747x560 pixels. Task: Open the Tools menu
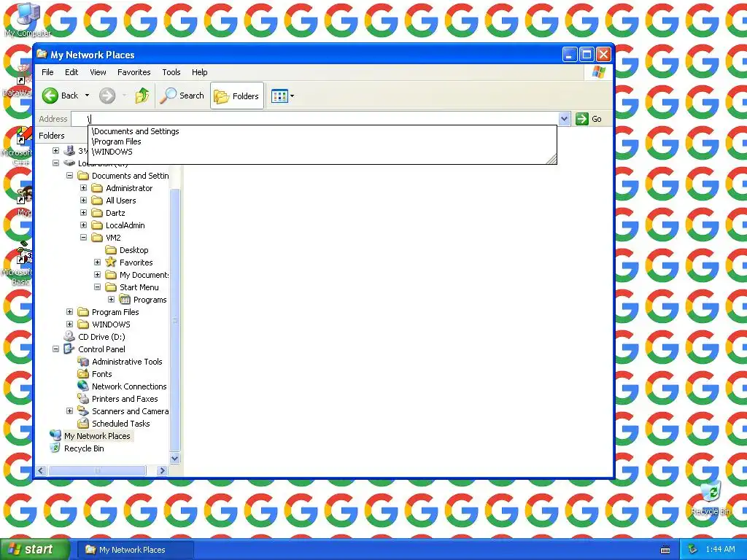pos(171,72)
